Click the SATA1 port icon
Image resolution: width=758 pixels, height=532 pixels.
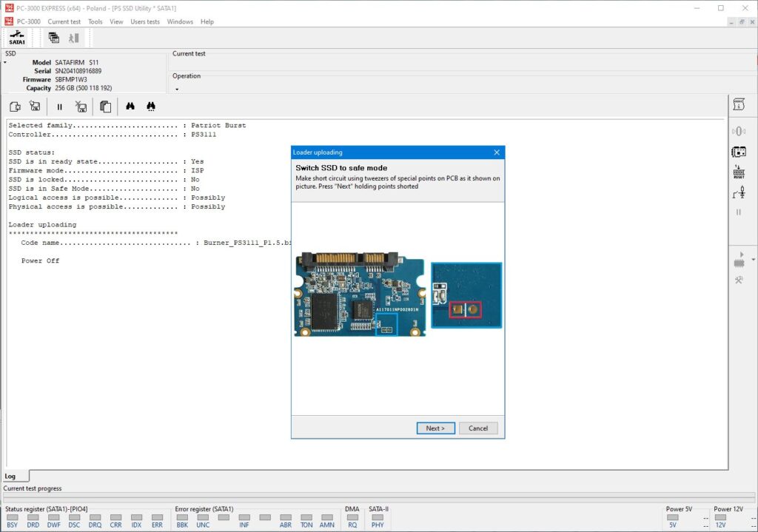click(17, 37)
